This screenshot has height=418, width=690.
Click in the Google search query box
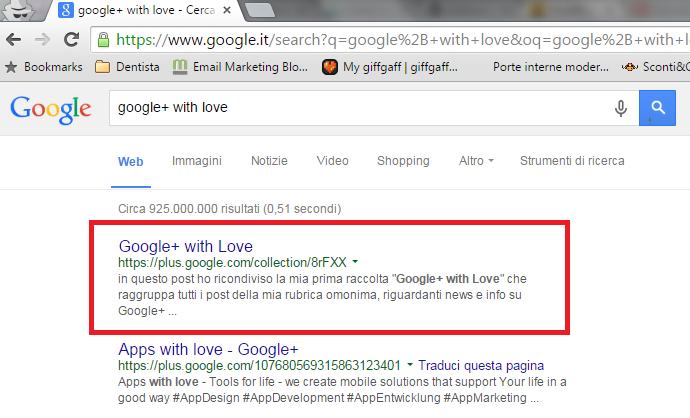[361, 108]
